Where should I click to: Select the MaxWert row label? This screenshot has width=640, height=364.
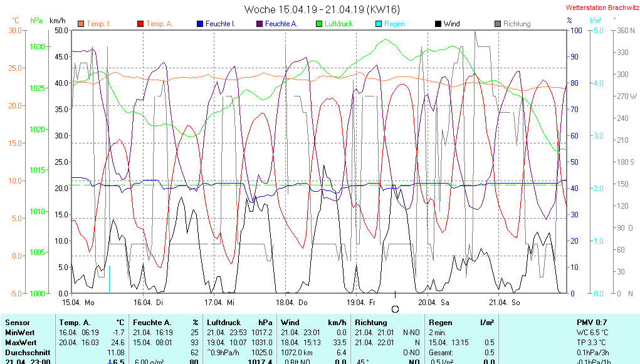(21, 343)
